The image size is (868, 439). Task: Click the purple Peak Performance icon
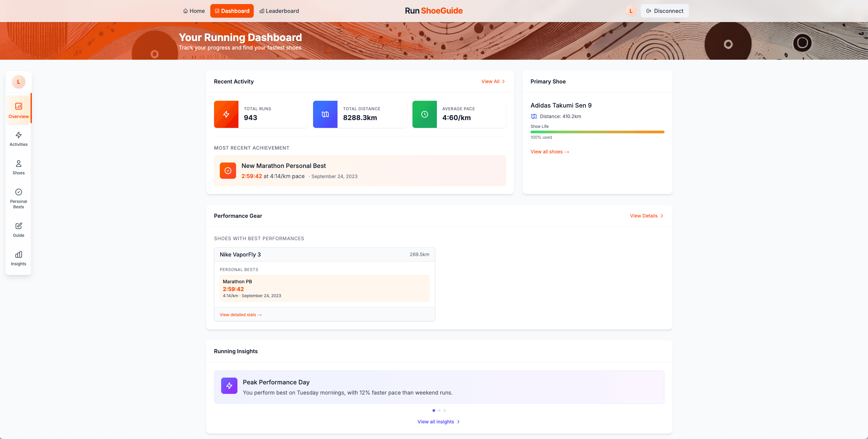[x=229, y=386]
